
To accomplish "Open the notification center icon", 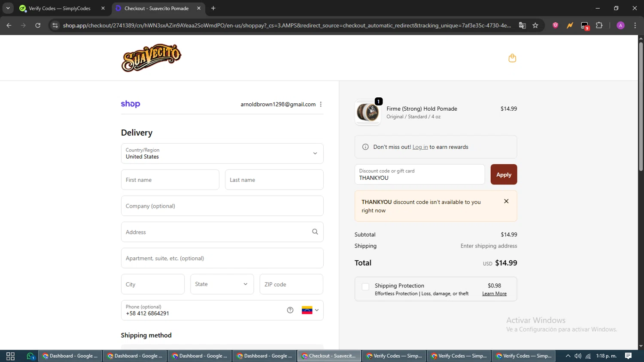I will [628, 356].
